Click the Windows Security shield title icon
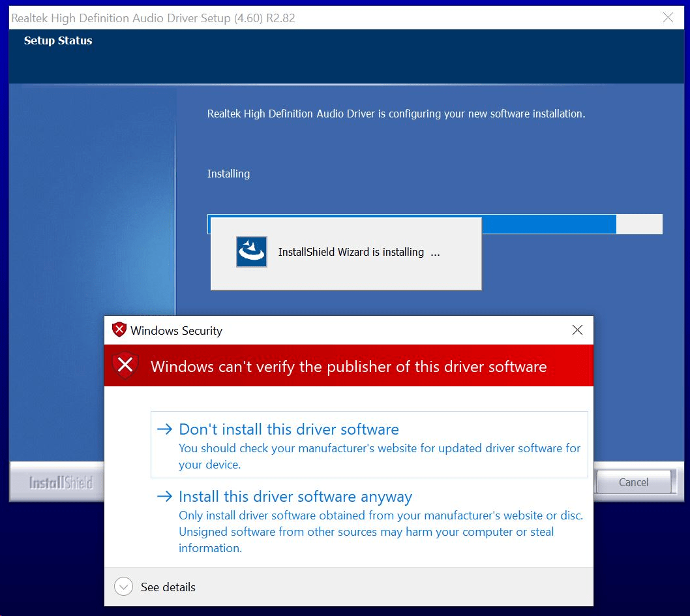Viewport: 690px width, 616px height. click(119, 330)
